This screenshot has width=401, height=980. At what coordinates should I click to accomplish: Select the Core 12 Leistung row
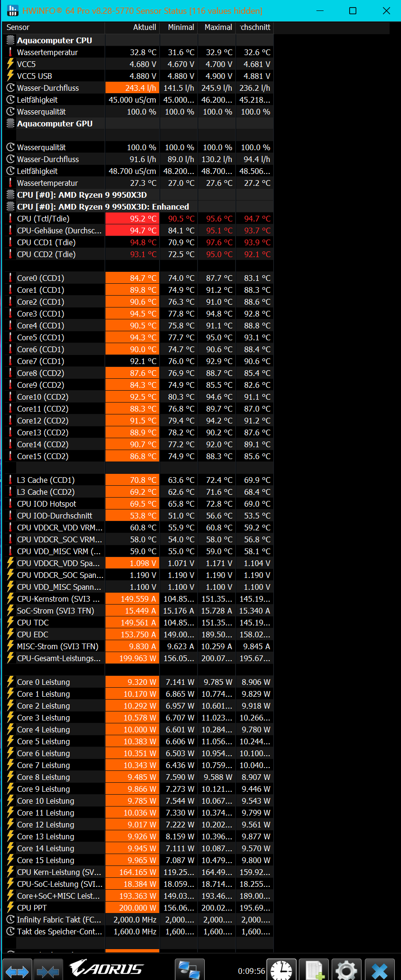pos(138,825)
